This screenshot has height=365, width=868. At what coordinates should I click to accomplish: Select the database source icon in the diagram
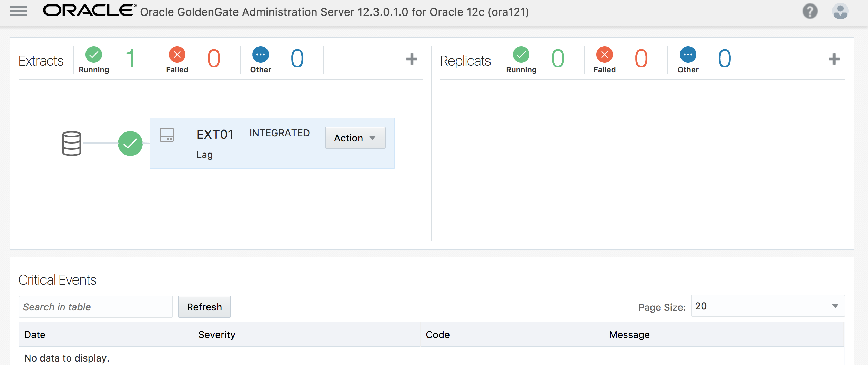pyautogui.click(x=71, y=144)
